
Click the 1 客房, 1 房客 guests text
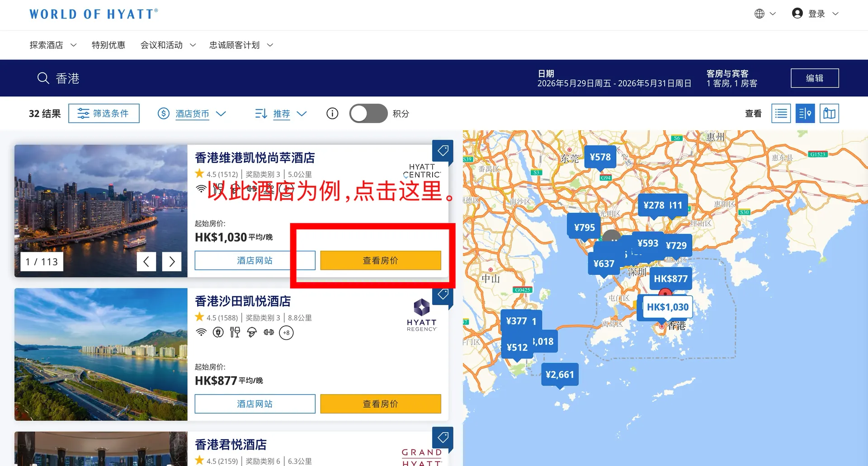pyautogui.click(x=732, y=84)
